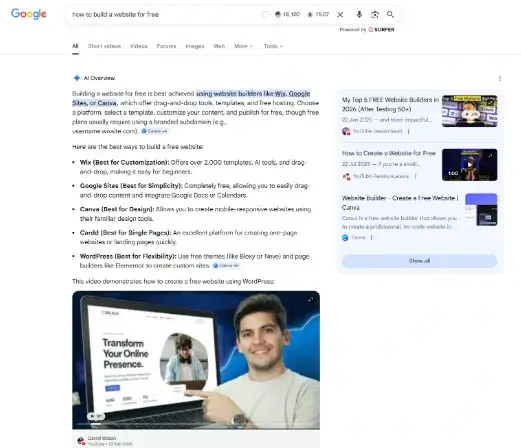Click the Ranking Academy channel avatar
Viewport: 521px width, 448px height.
point(346,176)
